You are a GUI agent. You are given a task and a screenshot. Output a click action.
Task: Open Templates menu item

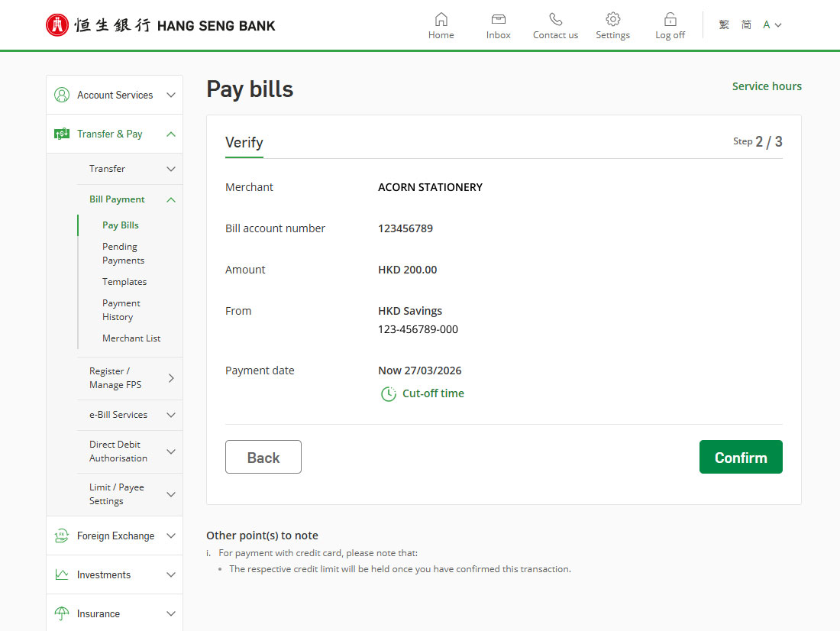124,281
